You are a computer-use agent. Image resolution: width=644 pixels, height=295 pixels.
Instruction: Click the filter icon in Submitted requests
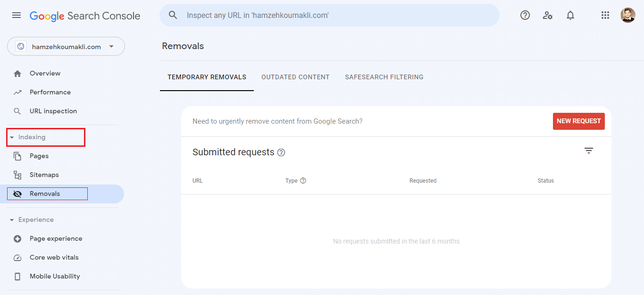[x=588, y=151]
